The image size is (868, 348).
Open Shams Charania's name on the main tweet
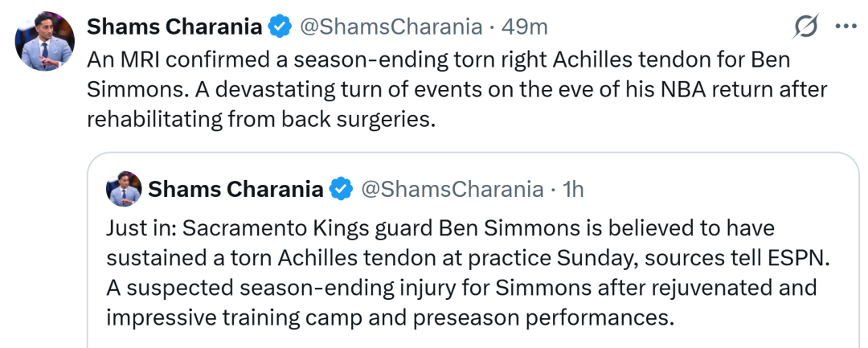(175, 27)
